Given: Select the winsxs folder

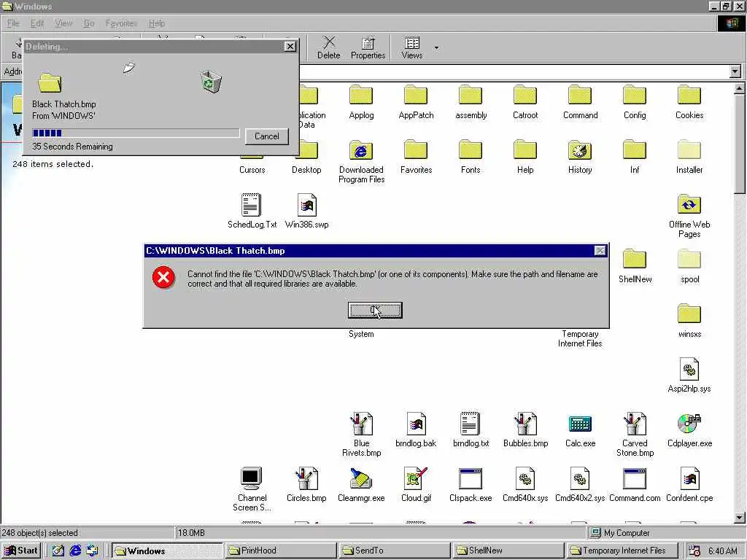Looking at the screenshot, I should [689, 321].
